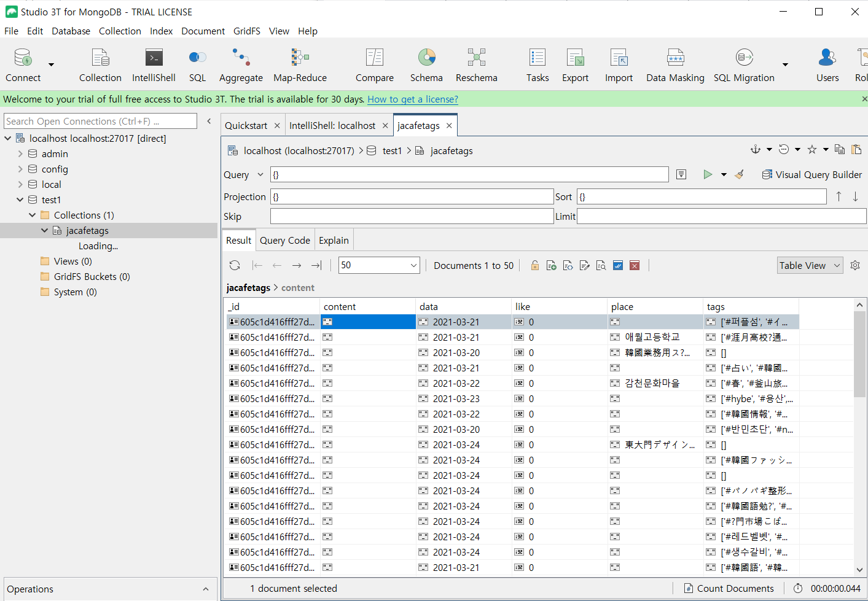The width and height of the screenshot is (868, 601).
Task: Open the Connect dropdown arrow
Action: 51,64
